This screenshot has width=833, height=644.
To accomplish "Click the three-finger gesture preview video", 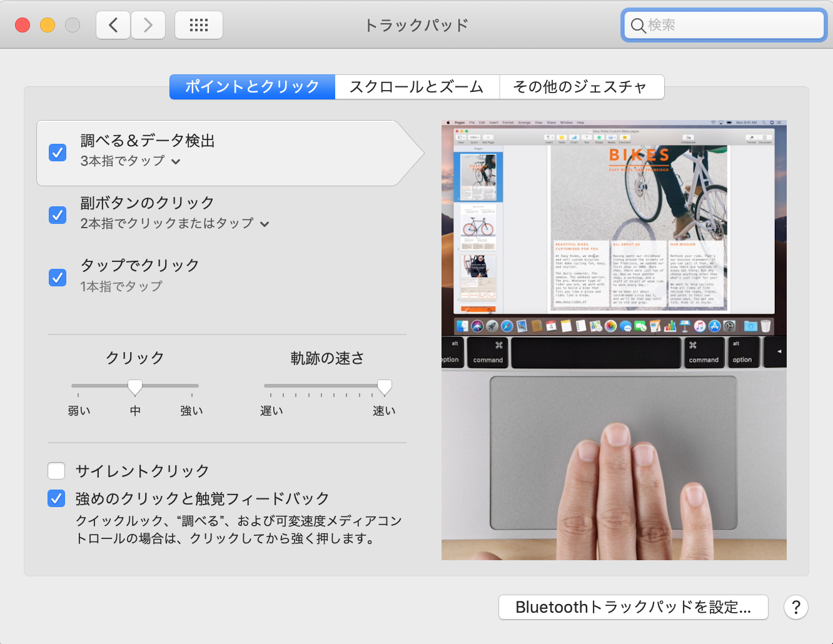I will [614, 340].
